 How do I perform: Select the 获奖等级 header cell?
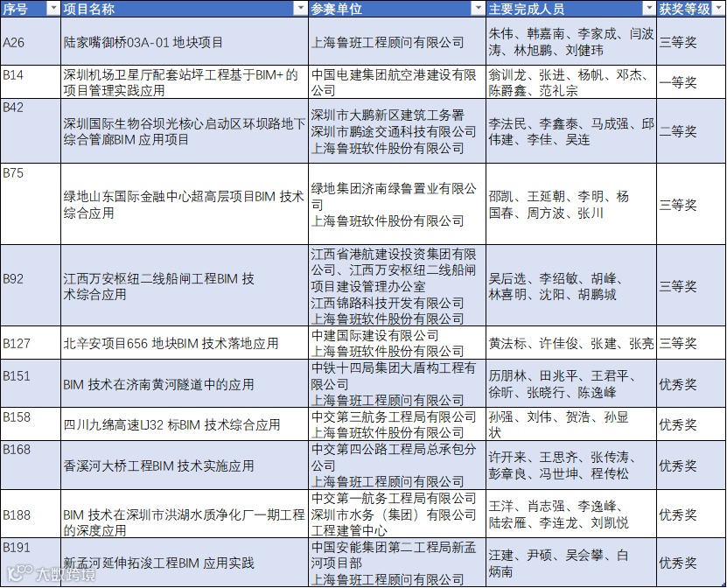click(x=691, y=9)
